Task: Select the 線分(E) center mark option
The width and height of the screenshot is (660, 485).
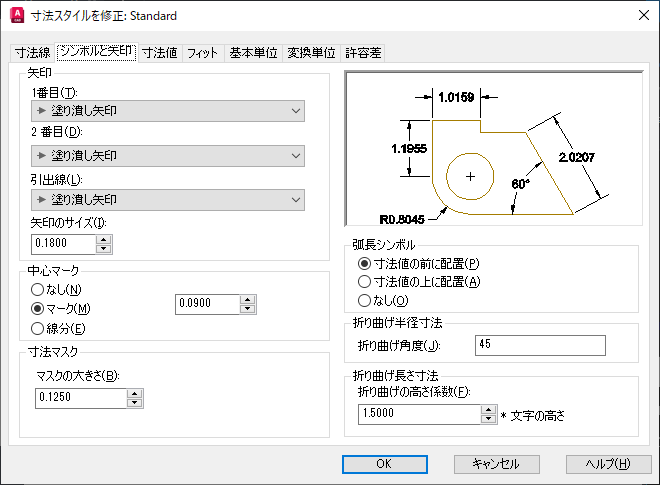Action: pyautogui.click(x=59, y=328)
